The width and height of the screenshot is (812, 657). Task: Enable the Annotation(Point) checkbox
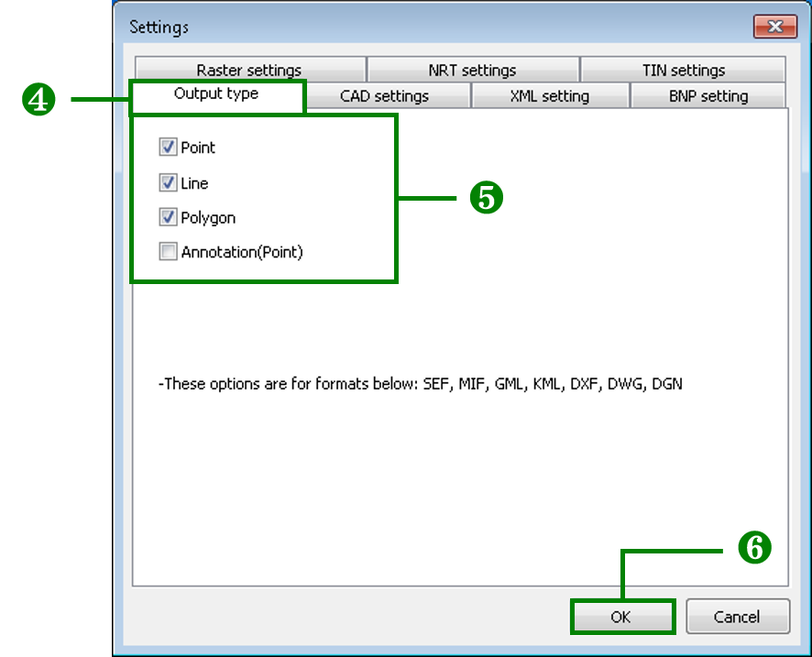pyautogui.click(x=168, y=252)
